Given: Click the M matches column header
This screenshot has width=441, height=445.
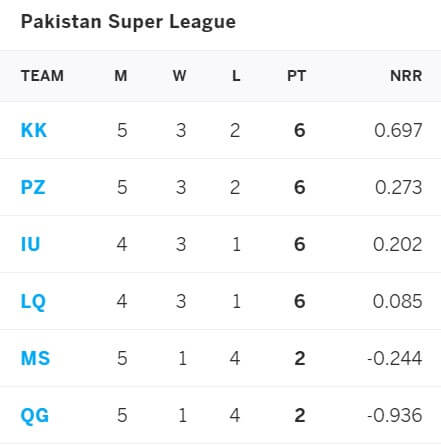Looking at the screenshot, I should pos(121,76).
